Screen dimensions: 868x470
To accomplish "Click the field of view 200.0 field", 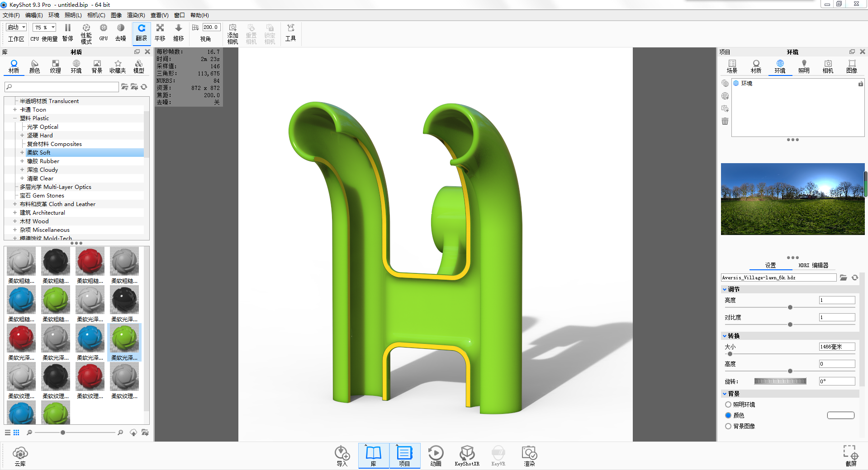I will coord(211,27).
